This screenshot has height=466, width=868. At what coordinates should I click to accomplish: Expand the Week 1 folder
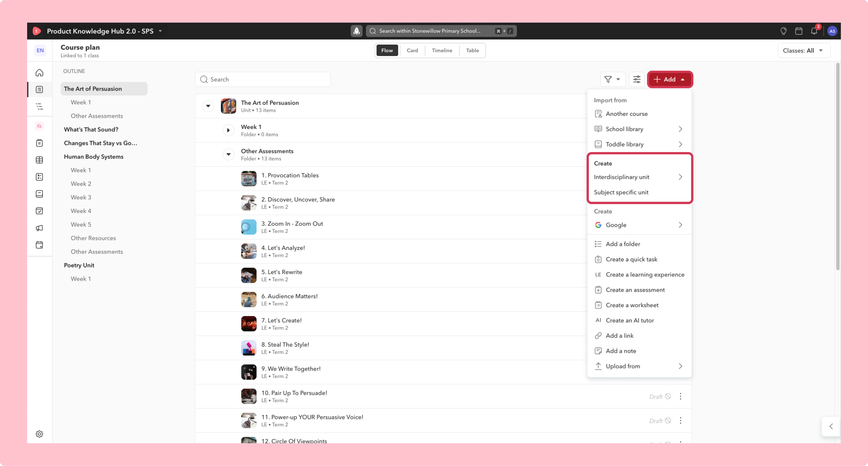[x=228, y=130]
